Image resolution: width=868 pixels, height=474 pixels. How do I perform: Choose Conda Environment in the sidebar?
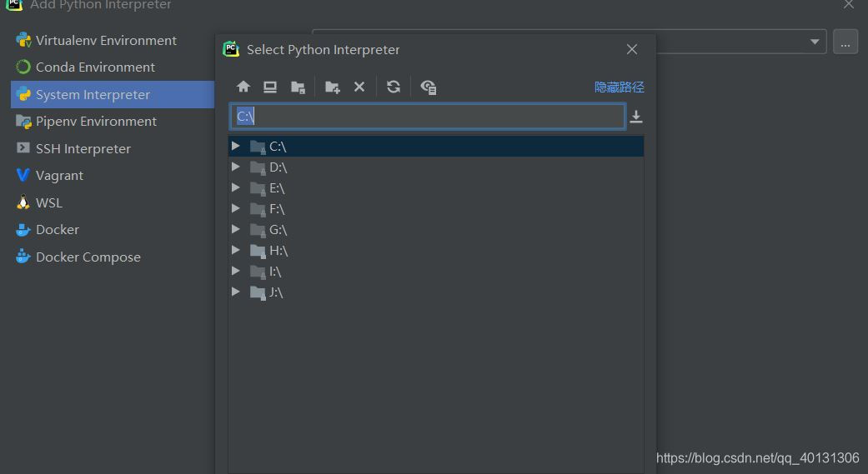tap(113, 67)
